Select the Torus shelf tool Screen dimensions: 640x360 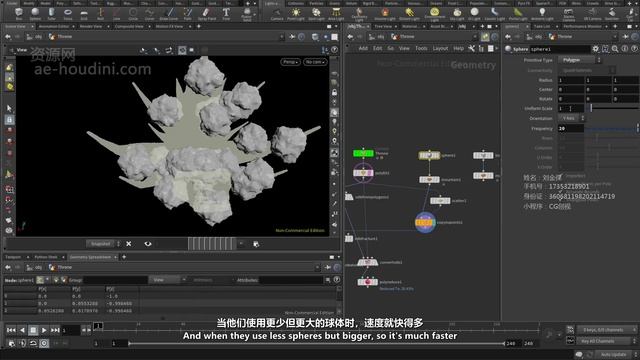(x=68, y=13)
